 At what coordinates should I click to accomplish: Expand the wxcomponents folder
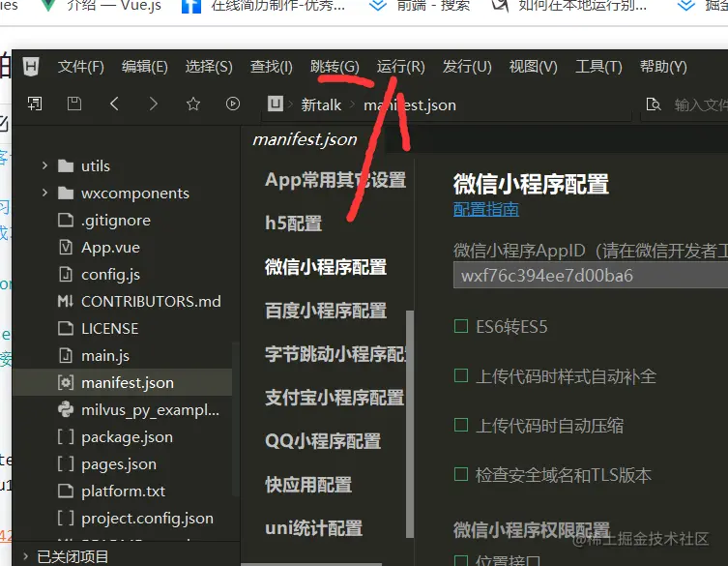pos(44,193)
